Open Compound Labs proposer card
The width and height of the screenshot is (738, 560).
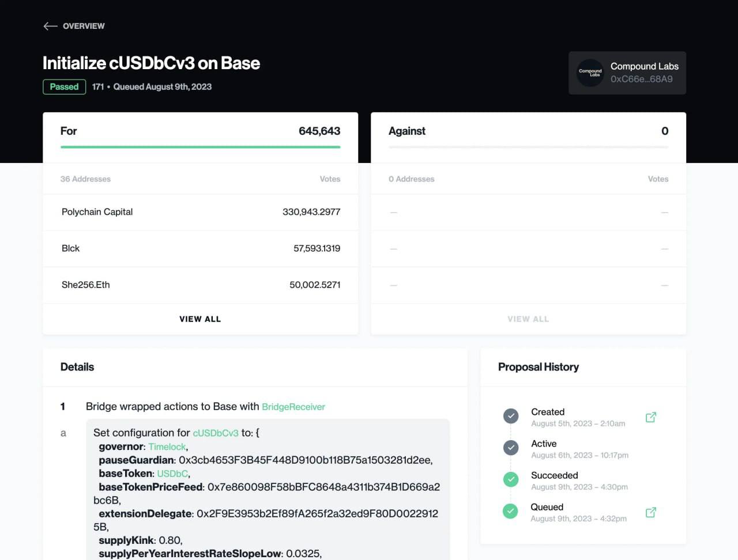[x=627, y=73]
